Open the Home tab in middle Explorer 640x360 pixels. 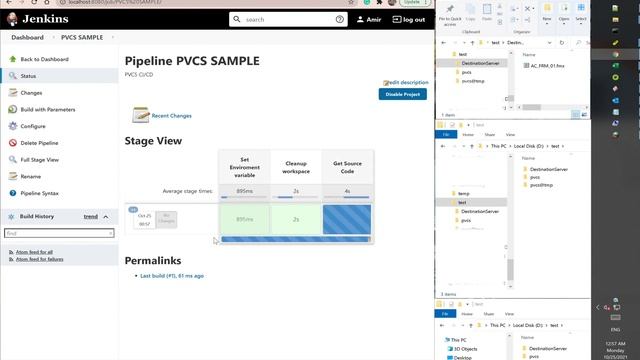(x=468, y=134)
